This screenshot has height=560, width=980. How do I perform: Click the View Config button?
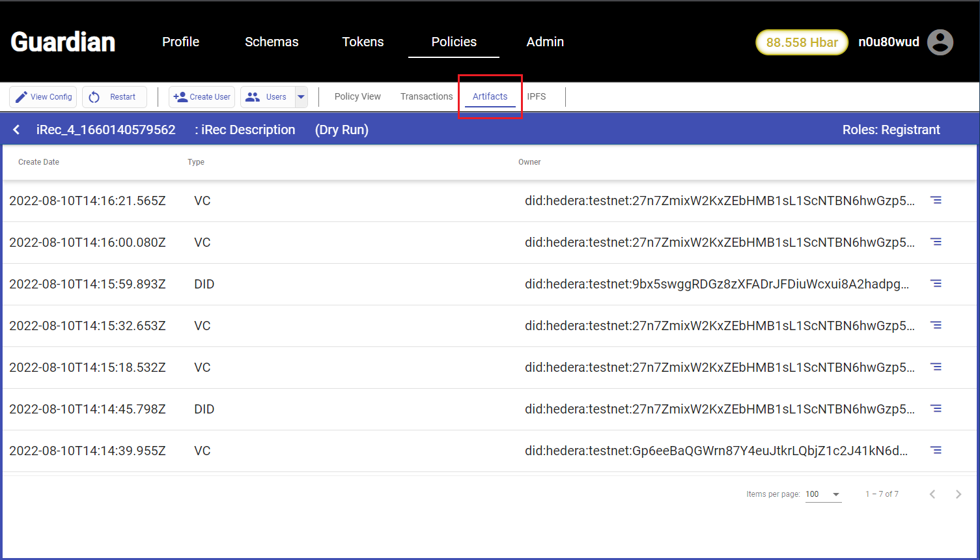(43, 97)
